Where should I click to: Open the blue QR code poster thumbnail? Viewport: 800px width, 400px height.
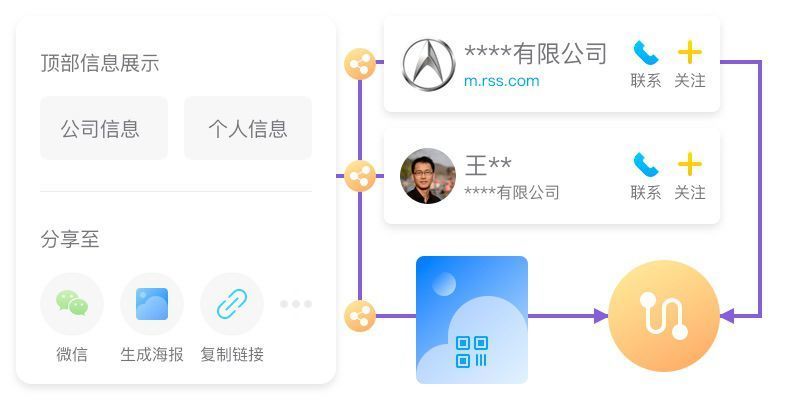472,320
